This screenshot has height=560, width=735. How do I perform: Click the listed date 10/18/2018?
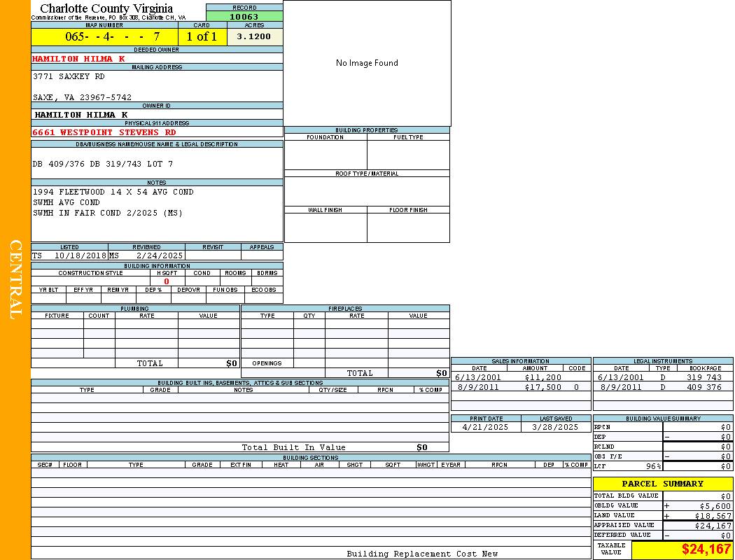point(80,255)
